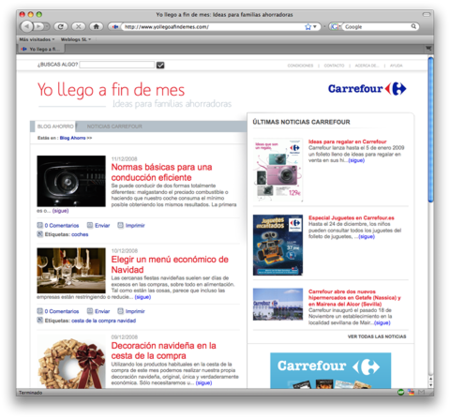Click the Stop loading X icon
Screen dimensions: 450x418
tap(78, 26)
